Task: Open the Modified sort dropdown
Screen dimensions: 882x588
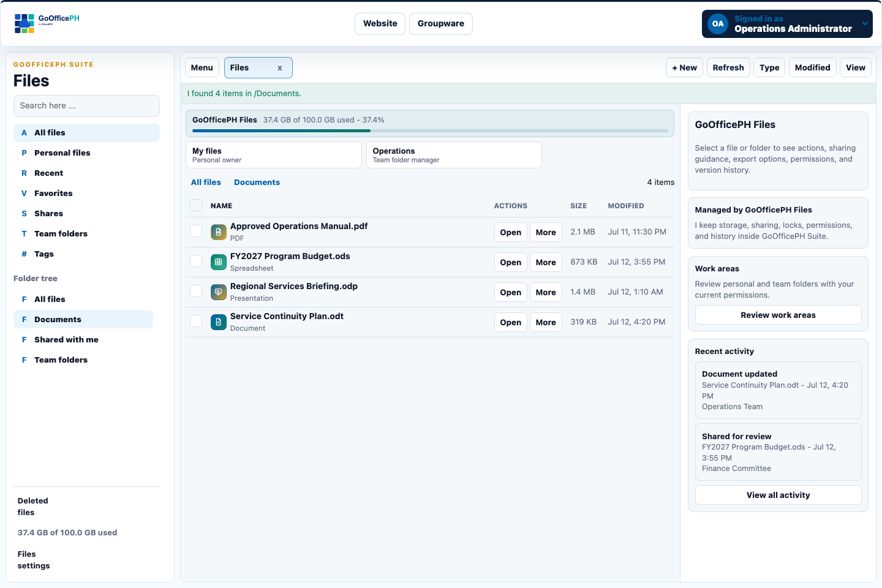Action: coord(812,67)
